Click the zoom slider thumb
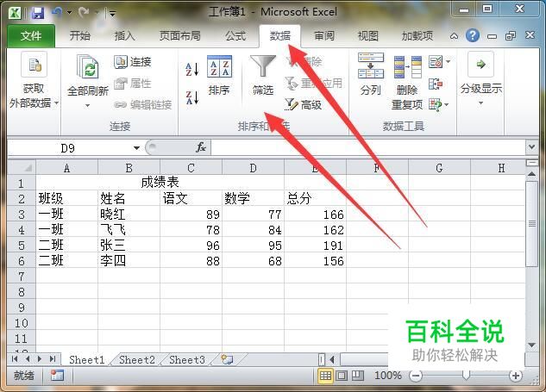Screen dimensions: 546x392 [x=466, y=375]
